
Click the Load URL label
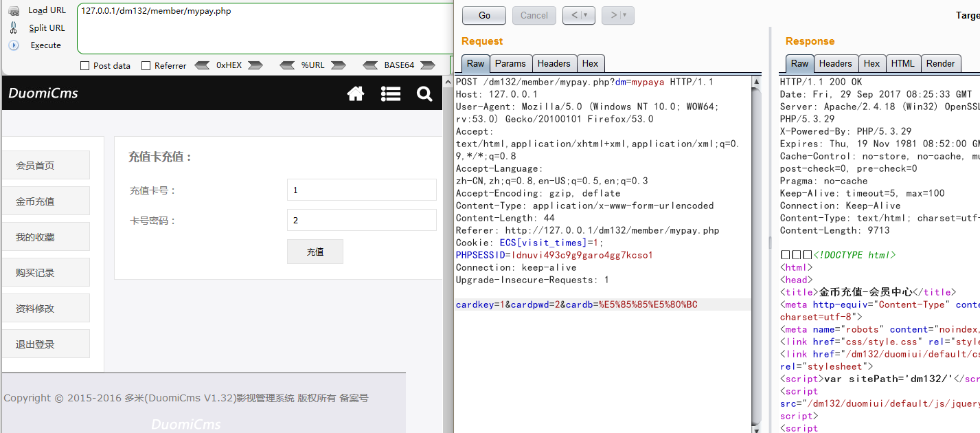click(x=47, y=10)
